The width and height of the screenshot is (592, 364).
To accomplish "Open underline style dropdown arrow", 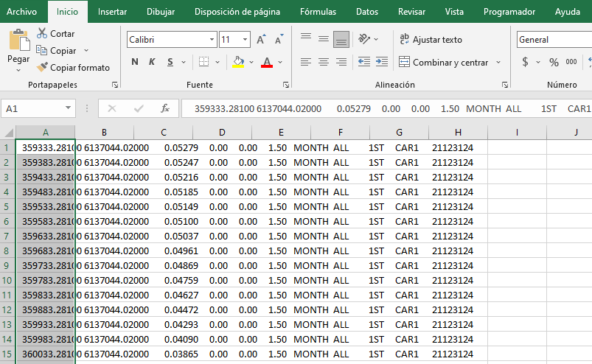I will 184,62.
